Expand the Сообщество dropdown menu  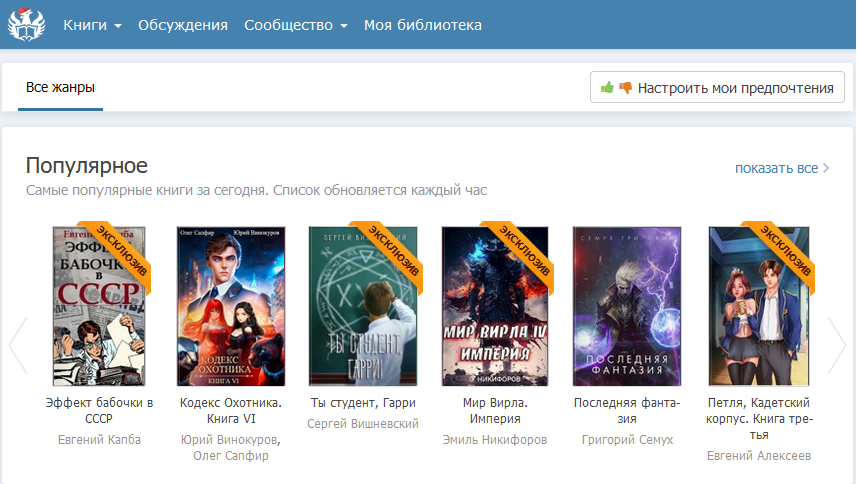(x=296, y=25)
